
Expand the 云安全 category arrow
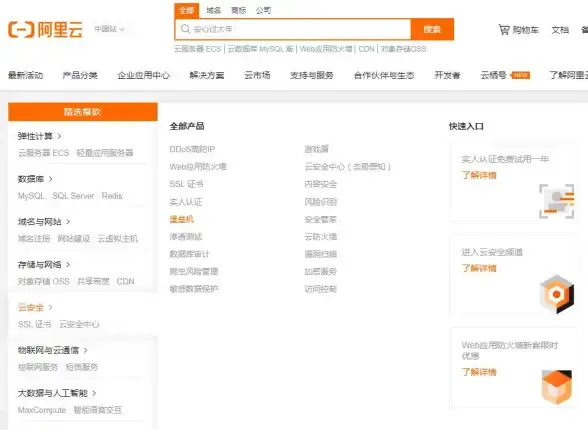[x=51, y=307]
